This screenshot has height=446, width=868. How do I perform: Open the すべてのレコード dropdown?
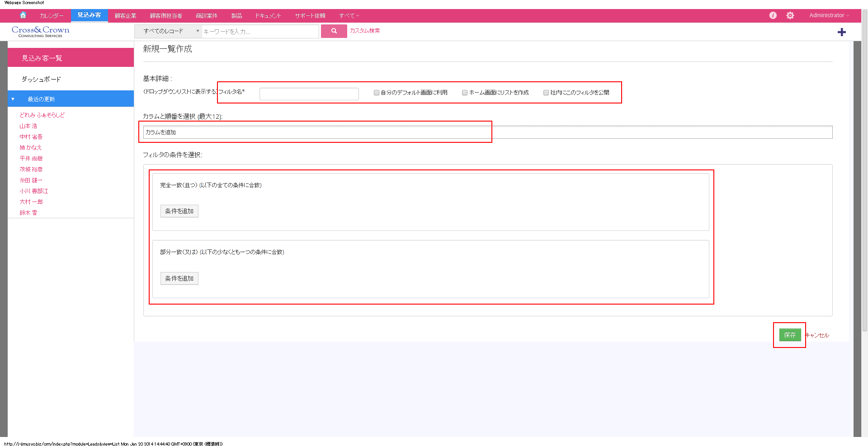point(168,31)
